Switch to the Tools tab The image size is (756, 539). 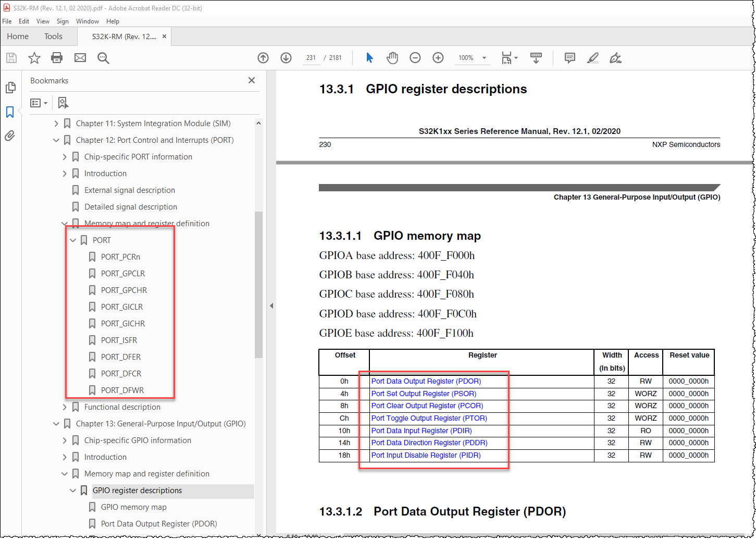(x=53, y=36)
